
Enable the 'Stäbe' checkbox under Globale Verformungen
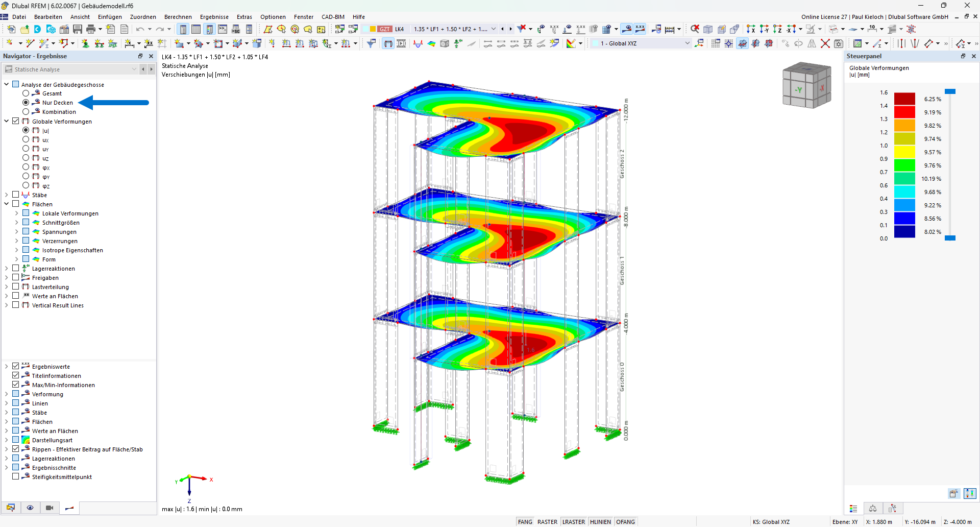pos(15,195)
